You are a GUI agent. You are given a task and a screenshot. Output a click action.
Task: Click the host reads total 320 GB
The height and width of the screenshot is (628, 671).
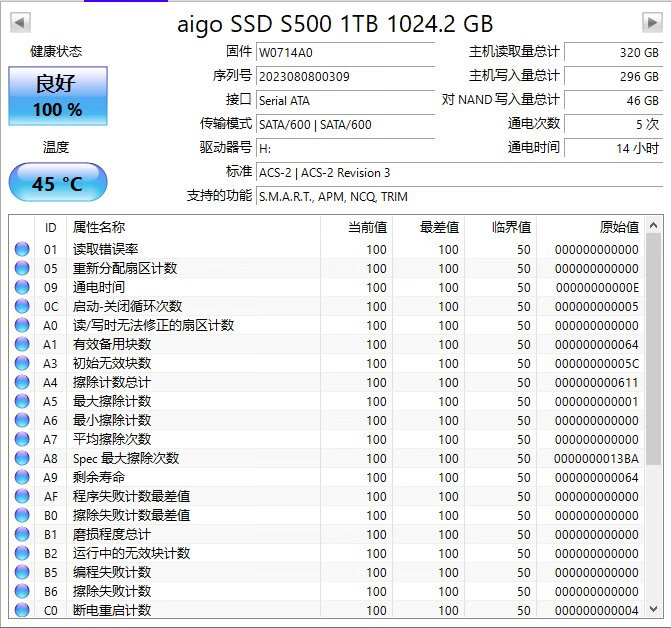[613, 53]
